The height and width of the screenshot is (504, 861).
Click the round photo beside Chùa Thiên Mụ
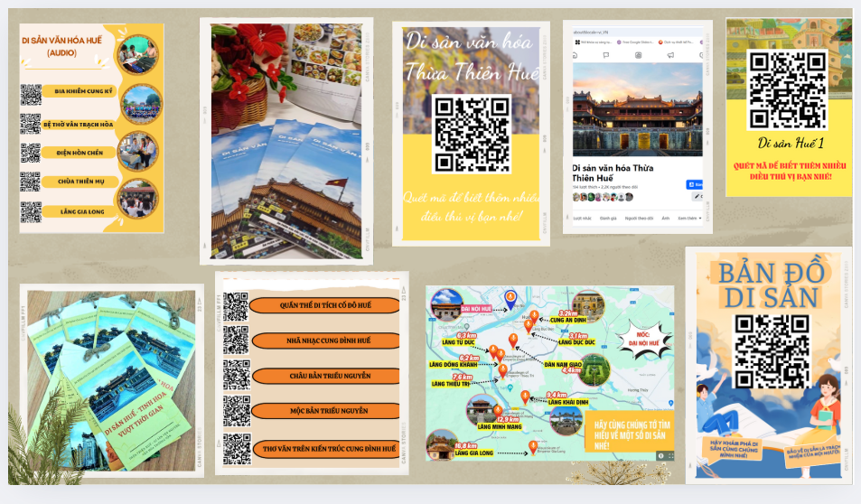point(138,198)
